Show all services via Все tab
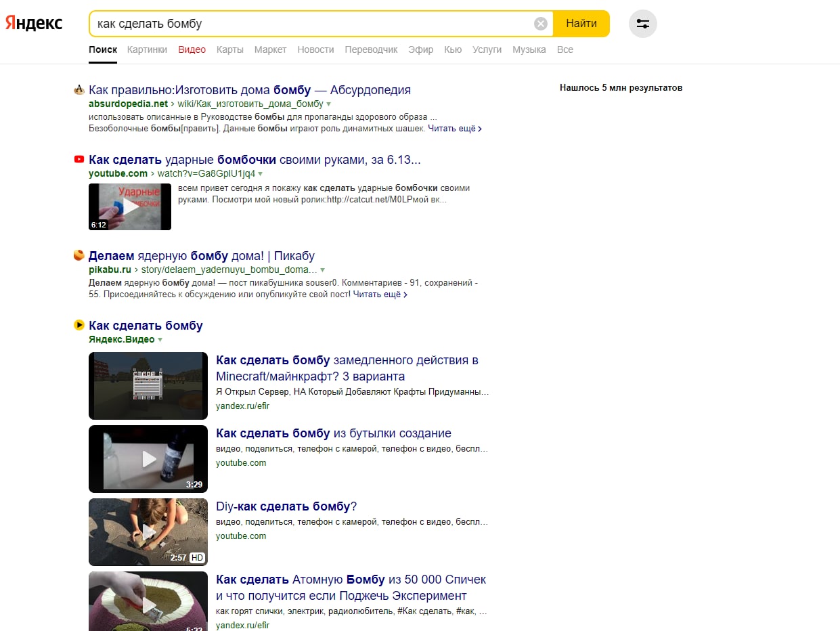 (x=565, y=49)
